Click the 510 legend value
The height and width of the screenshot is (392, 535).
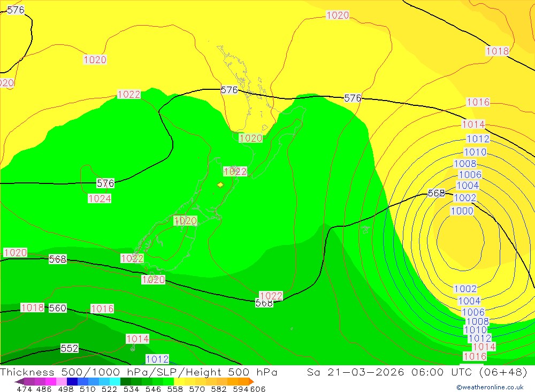point(87,389)
